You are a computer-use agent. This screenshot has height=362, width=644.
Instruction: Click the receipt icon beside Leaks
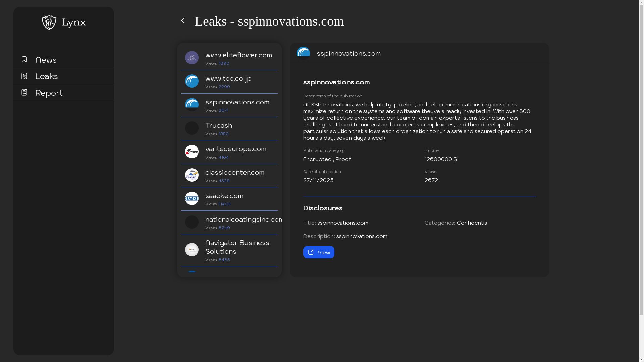[x=24, y=76]
